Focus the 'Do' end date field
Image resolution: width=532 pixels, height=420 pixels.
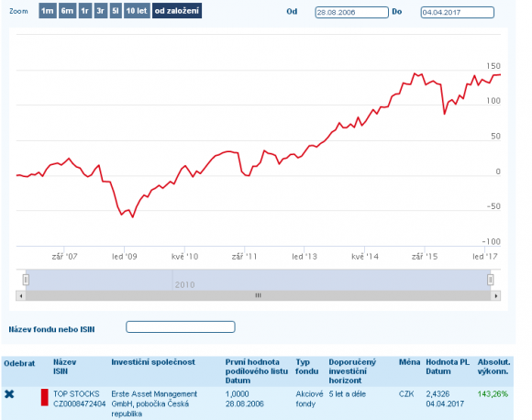tap(458, 12)
